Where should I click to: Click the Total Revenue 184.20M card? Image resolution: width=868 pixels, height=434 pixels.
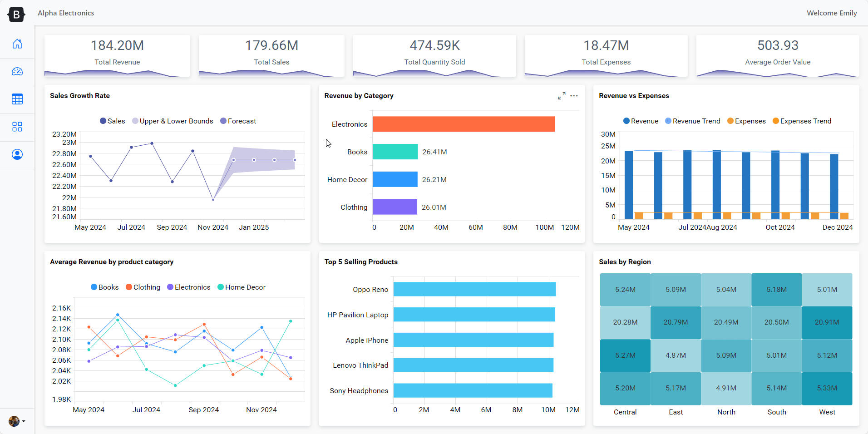coord(117,56)
